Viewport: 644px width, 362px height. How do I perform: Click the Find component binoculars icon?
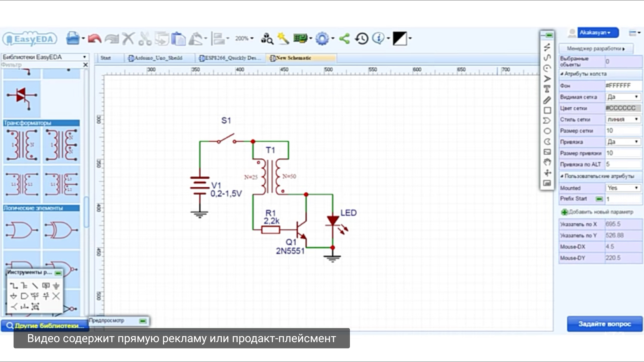click(x=267, y=39)
